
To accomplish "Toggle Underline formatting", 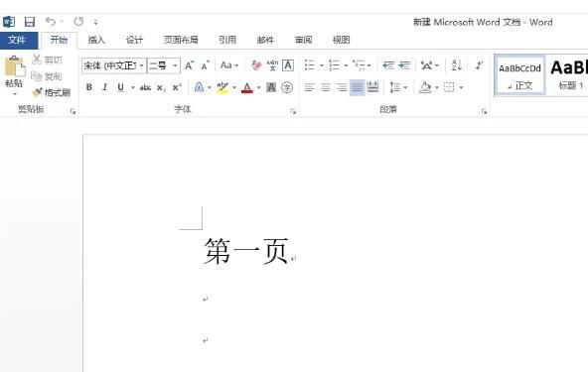I will (x=120, y=87).
